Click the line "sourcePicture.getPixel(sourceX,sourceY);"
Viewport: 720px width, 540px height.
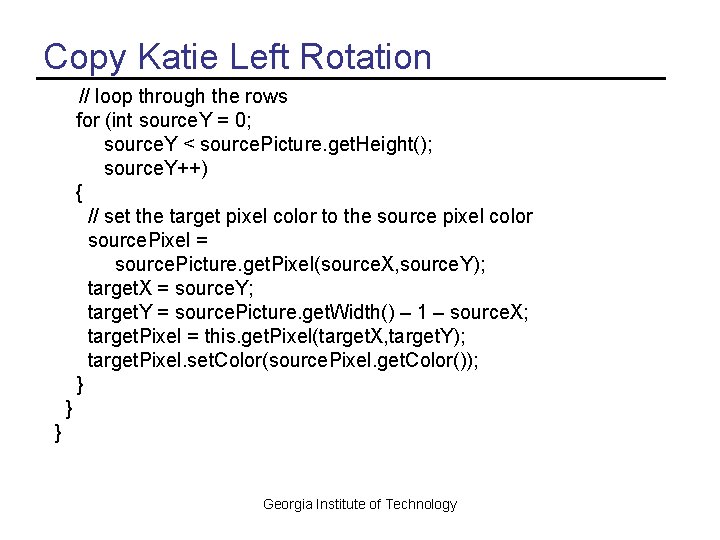(x=300, y=264)
